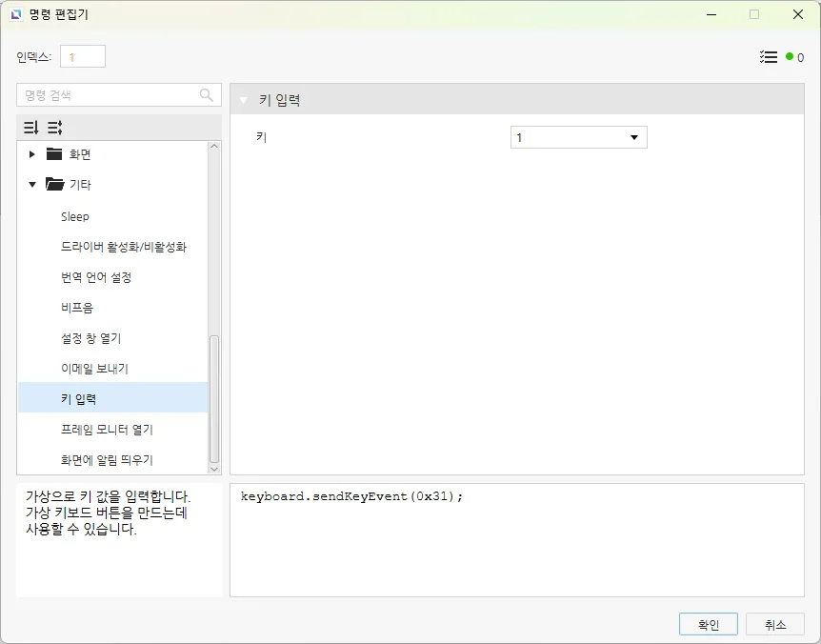Click the first list-arrow icon above tree

point(31,128)
